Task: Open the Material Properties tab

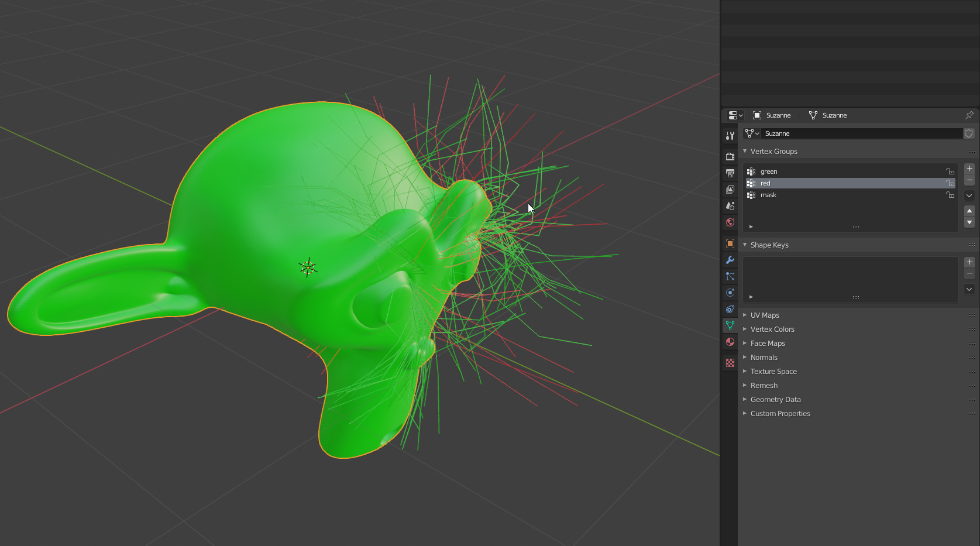Action: (x=730, y=342)
